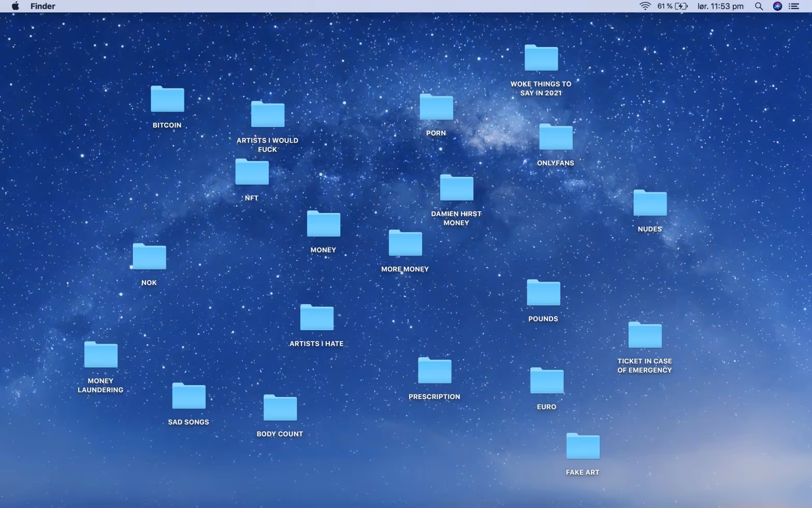
Task: Click the NOK folder icon
Action: click(x=149, y=257)
